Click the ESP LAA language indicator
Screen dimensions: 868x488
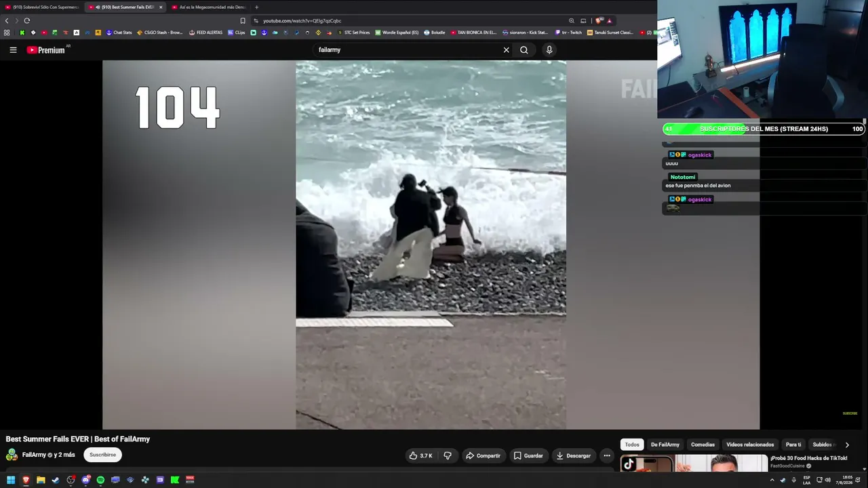tap(807, 480)
